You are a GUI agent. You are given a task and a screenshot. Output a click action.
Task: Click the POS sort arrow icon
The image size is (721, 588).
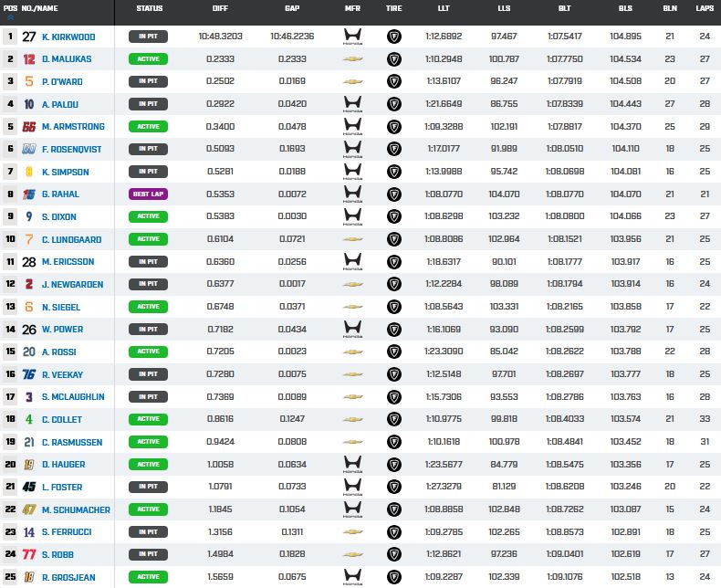10,18
